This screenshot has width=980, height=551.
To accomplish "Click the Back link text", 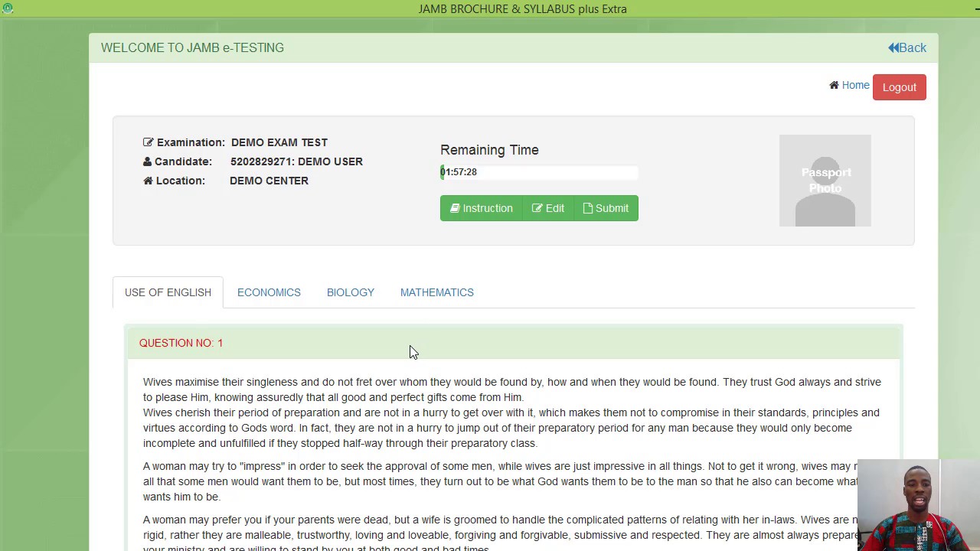I will [x=913, y=47].
